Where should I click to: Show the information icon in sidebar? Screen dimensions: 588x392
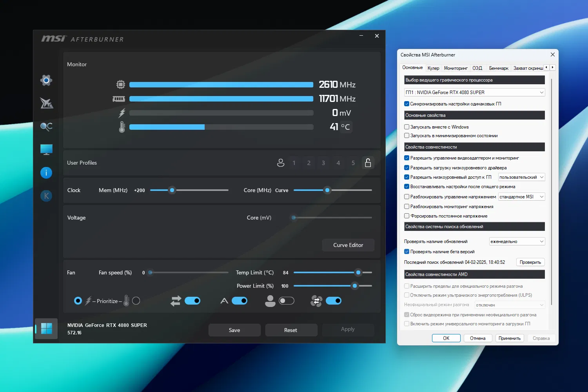point(46,172)
